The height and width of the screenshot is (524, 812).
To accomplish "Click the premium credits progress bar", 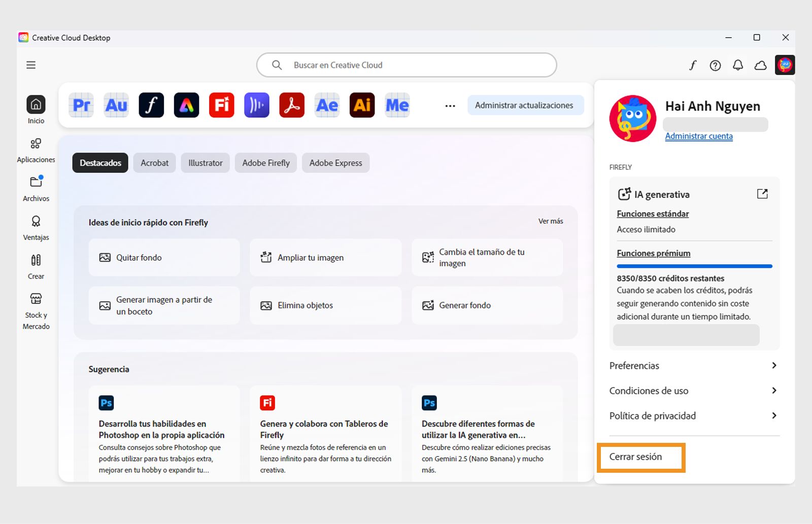I will point(694,266).
